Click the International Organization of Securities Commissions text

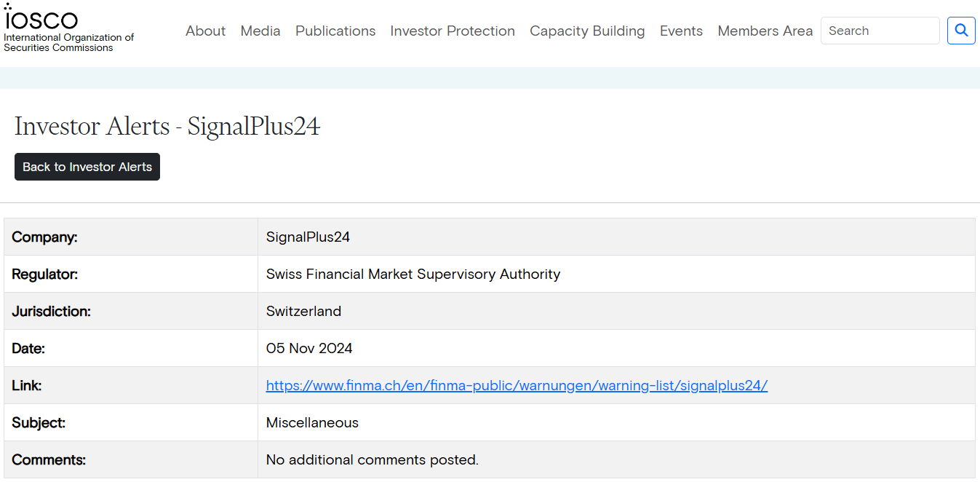coord(69,43)
